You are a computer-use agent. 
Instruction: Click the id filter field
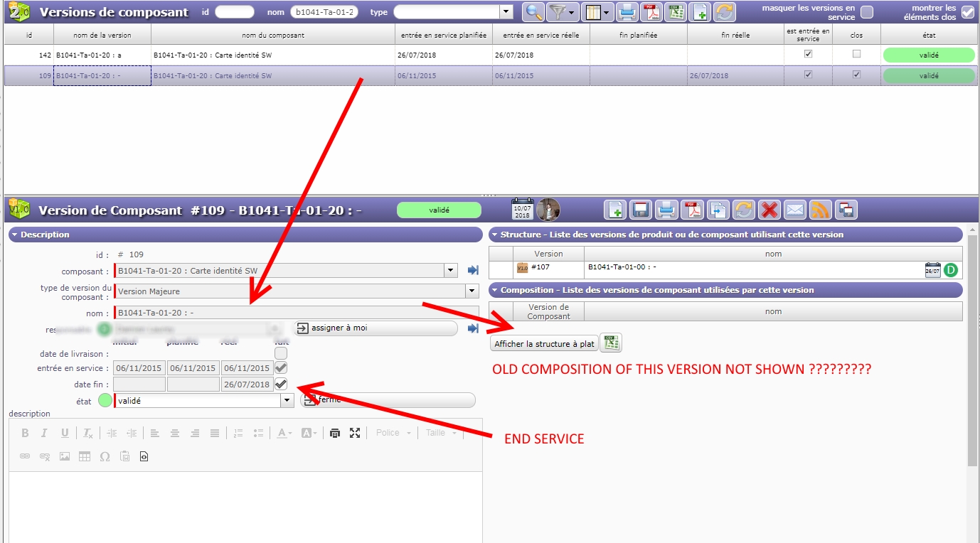tap(234, 12)
